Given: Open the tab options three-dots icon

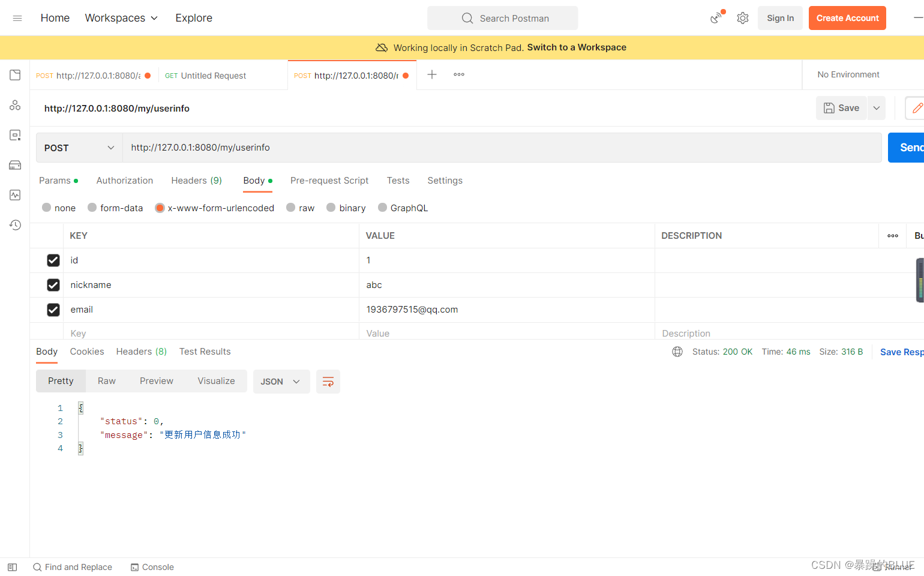Looking at the screenshot, I should click(x=459, y=74).
